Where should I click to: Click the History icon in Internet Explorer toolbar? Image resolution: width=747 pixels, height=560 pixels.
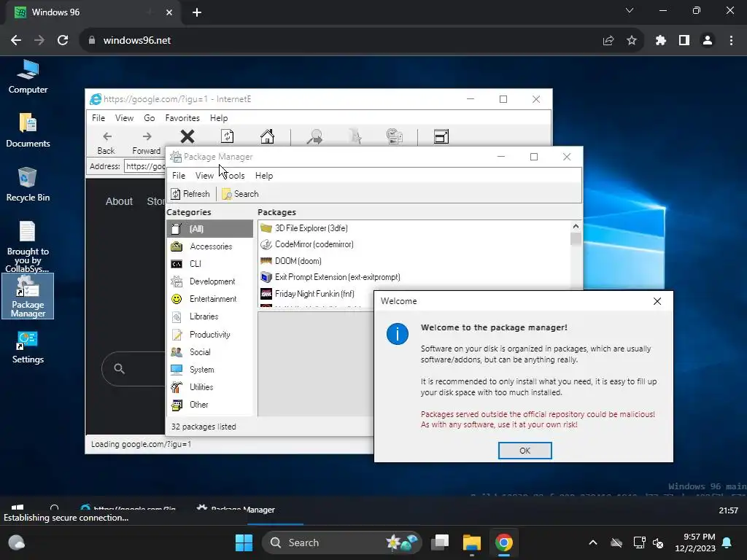pos(395,136)
